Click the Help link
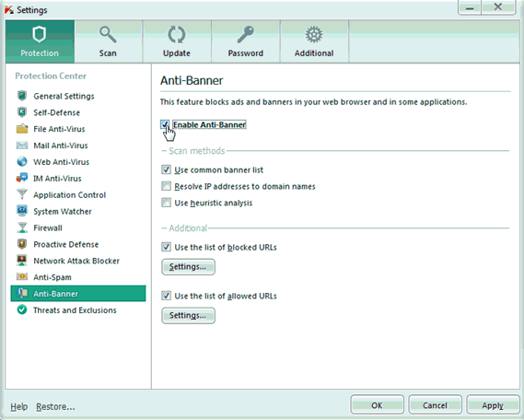 coord(18,406)
